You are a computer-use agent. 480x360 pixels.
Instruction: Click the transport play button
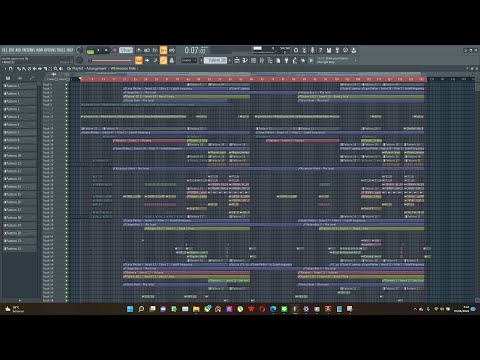click(98, 50)
